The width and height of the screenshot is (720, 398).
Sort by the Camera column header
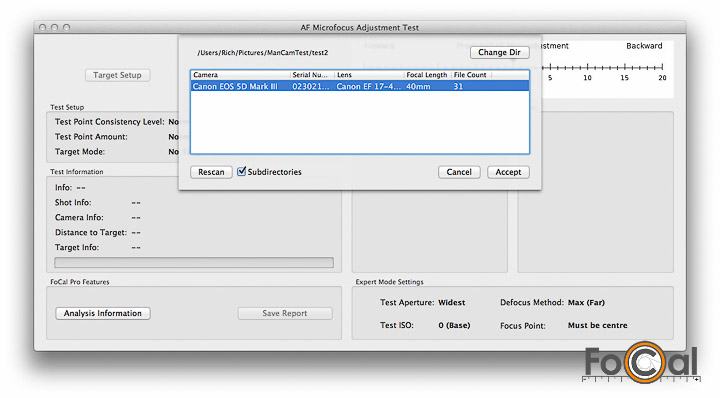point(240,75)
